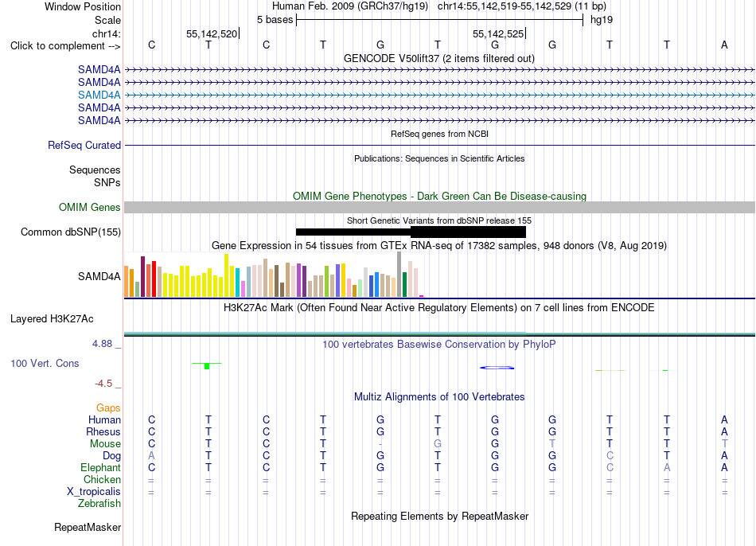
Task: Select the Chicken species label
Action: 102,479
